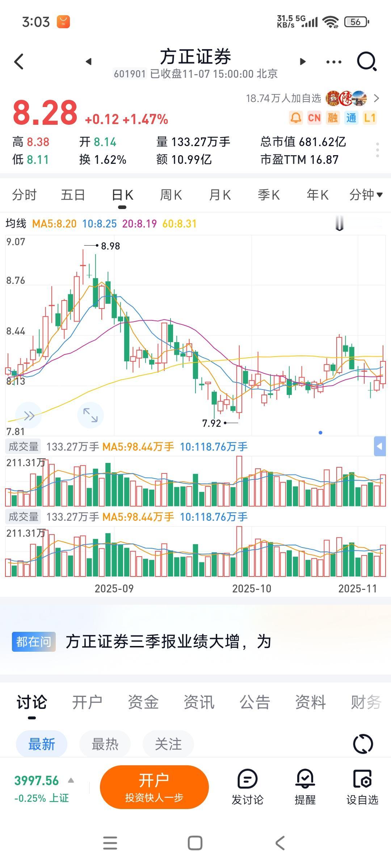Switch to 财务 tab
This screenshot has height=868, width=391.
pos(366,702)
